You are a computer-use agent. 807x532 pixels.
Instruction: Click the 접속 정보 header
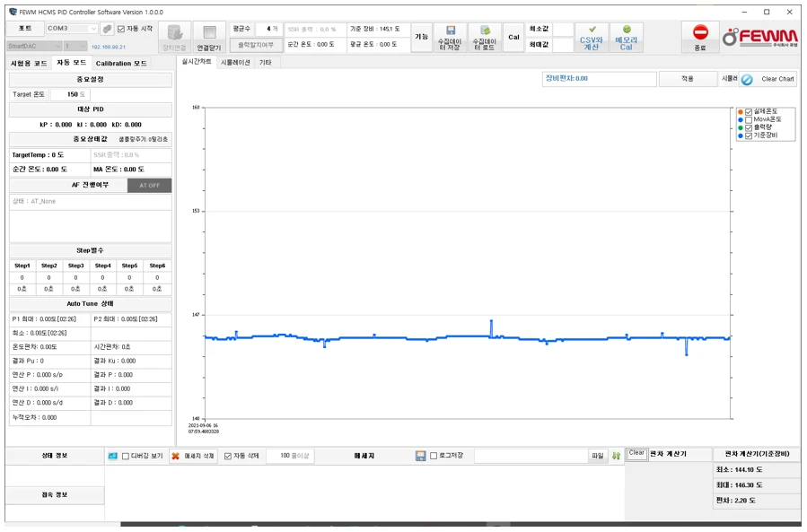tap(55, 495)
